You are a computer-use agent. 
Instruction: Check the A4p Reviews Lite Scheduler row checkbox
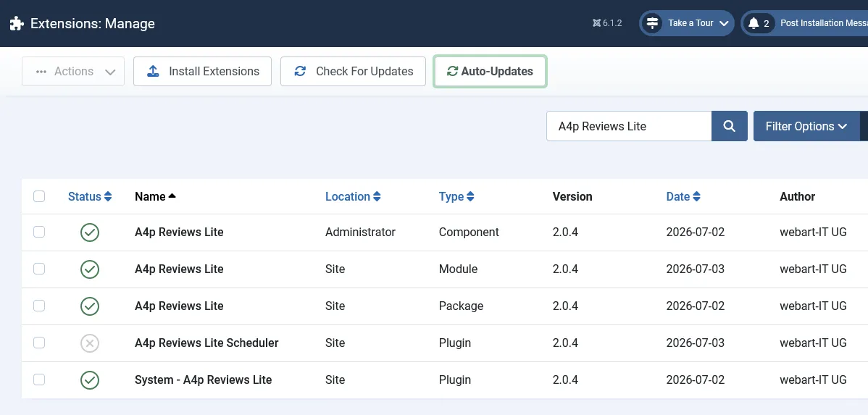pyautogui.click(x=39, y=343)
